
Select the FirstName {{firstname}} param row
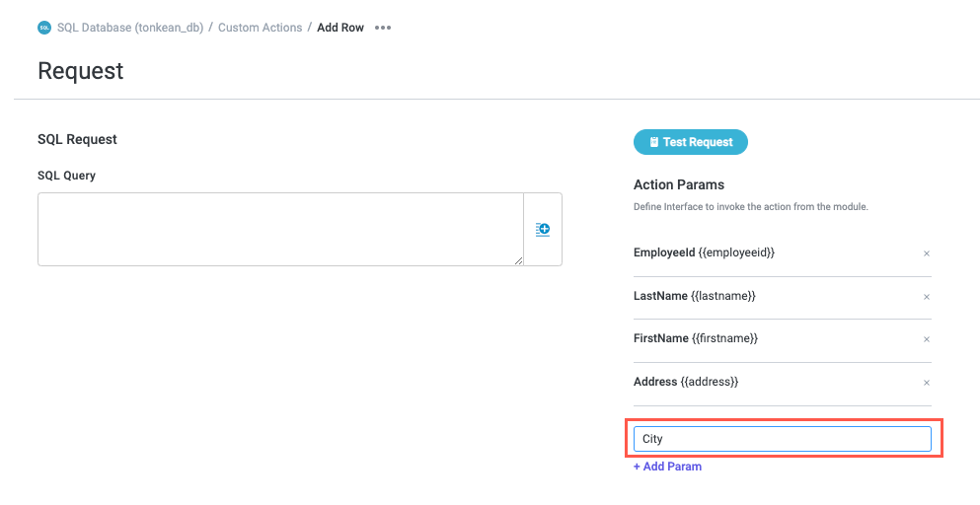coord(783,339)
